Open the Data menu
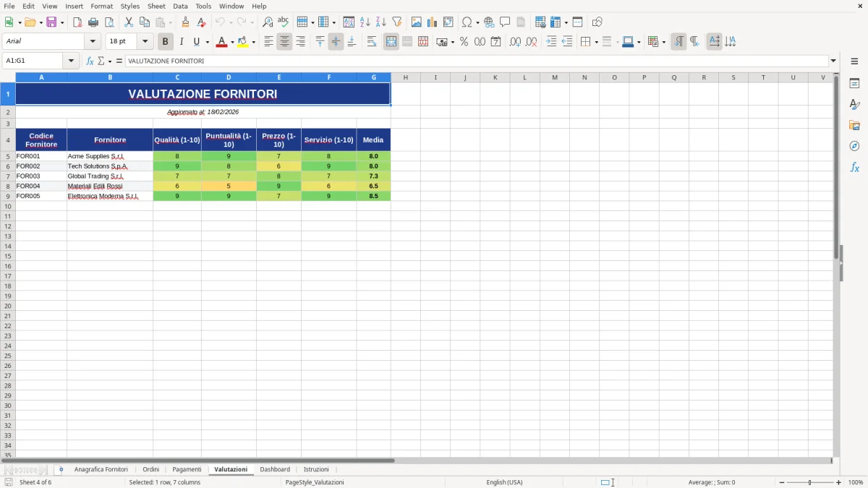 tap(180, 6)
